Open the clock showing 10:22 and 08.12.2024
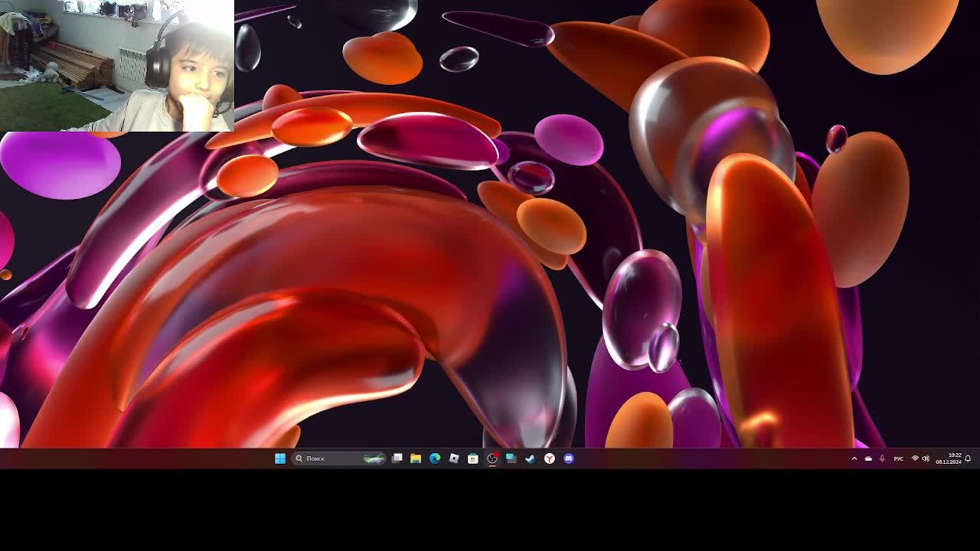 (949, 458)
